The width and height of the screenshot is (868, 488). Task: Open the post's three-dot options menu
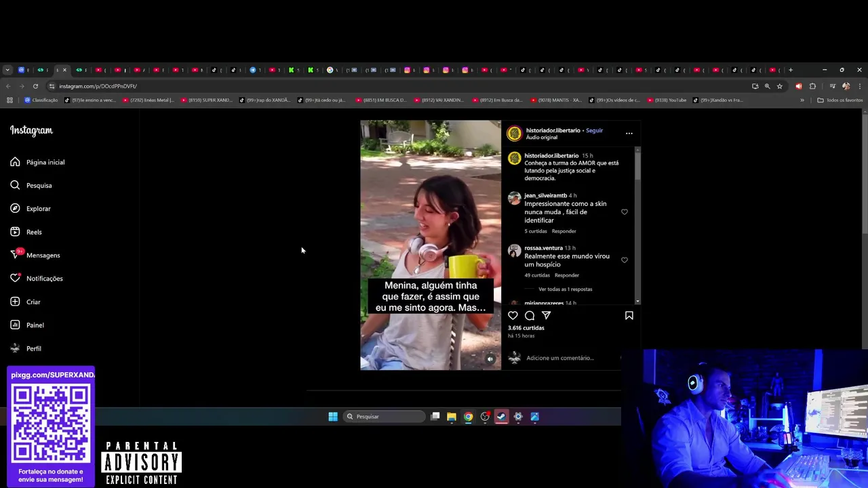click(x=629, y=133)
